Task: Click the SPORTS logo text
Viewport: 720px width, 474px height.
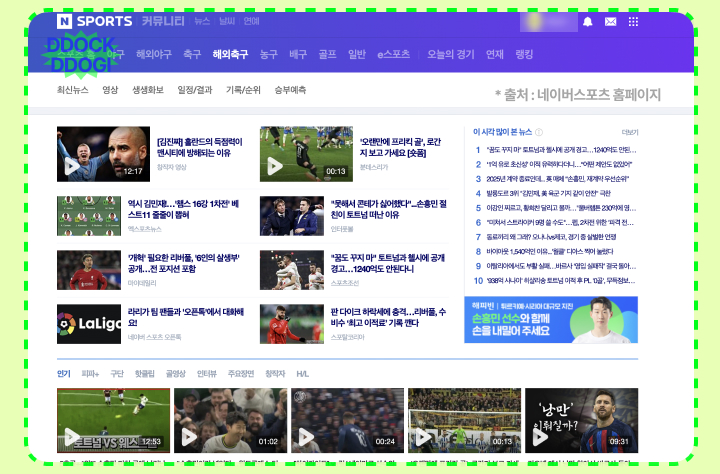Action: point(104,21)
